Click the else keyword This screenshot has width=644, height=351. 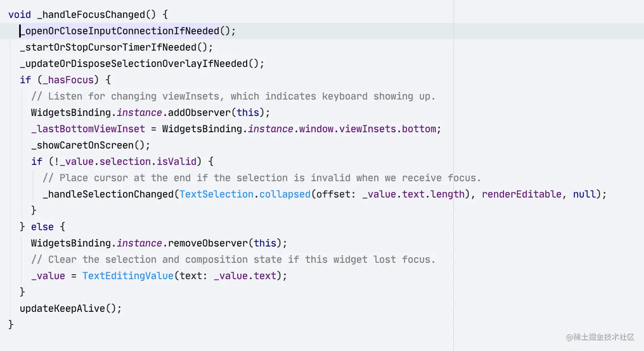[42, 227]
